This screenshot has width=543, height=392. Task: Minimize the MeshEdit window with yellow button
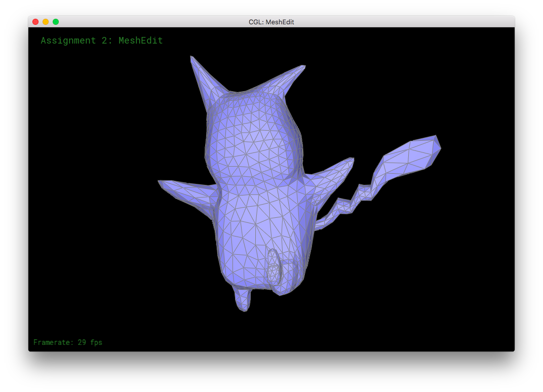click(46, 22)
